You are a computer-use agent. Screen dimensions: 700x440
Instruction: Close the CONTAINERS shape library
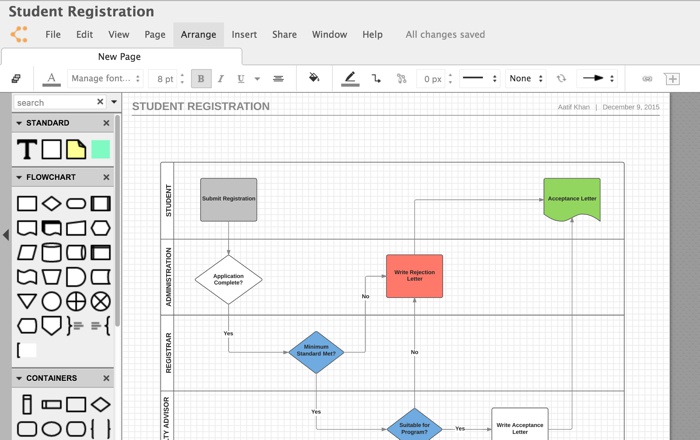coord(106,378)
